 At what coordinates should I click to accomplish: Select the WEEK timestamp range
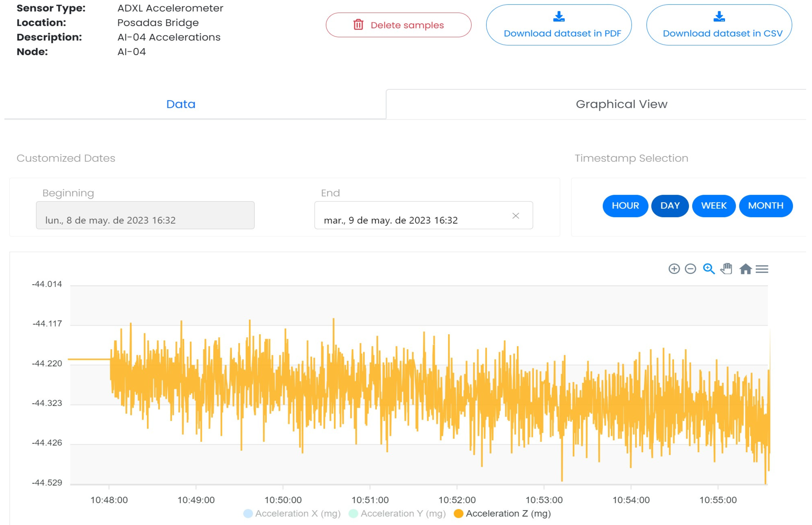pyautogui.click(x=714, y=206)
